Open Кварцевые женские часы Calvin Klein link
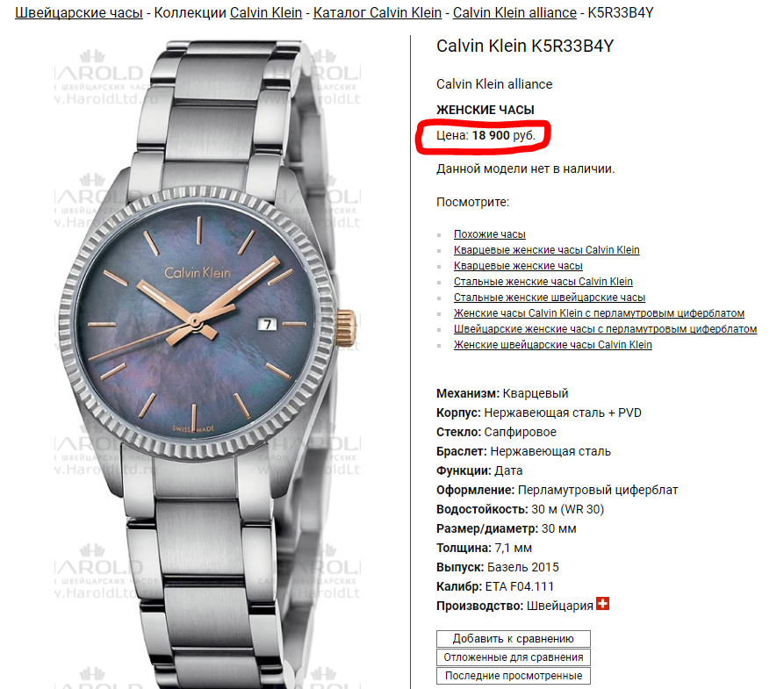 546,250
